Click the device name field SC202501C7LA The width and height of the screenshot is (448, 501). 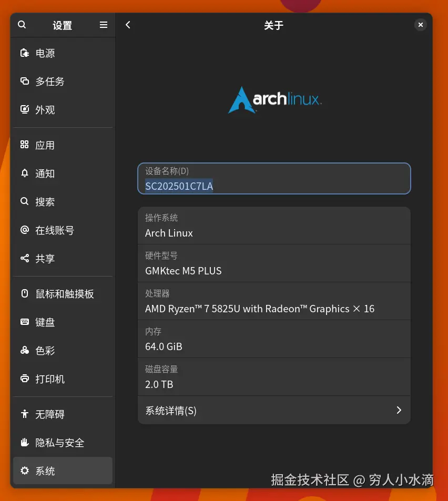[x=274, y=178]
